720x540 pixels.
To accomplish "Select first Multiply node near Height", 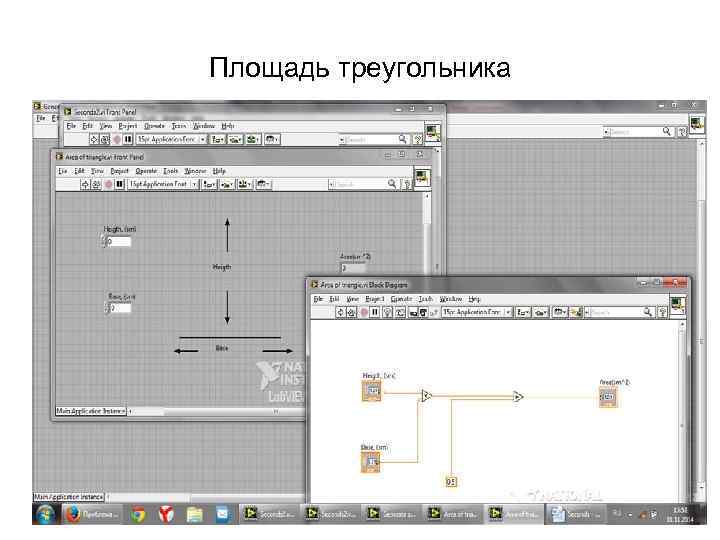I will pyautogui.click(x=427, y=395).
